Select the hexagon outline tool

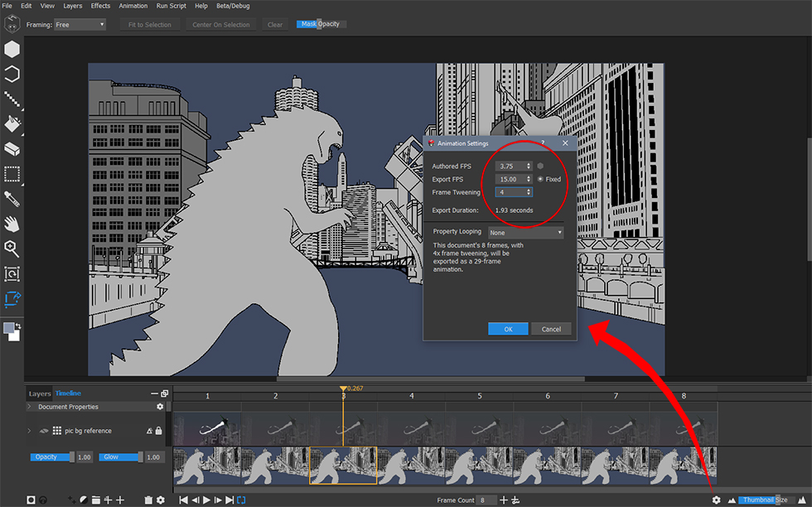(12, 74)
